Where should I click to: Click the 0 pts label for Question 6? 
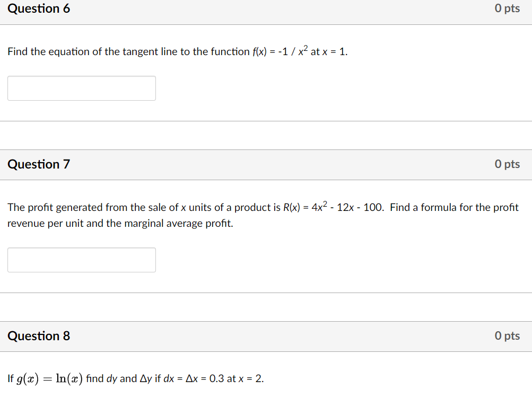tap(508, 8)
